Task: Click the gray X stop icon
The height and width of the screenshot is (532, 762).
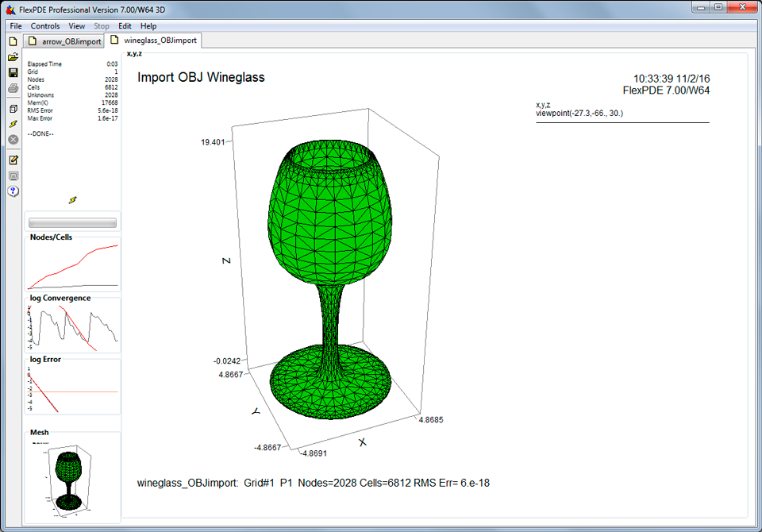Action: pyautogui.click(x=13, y=140)
